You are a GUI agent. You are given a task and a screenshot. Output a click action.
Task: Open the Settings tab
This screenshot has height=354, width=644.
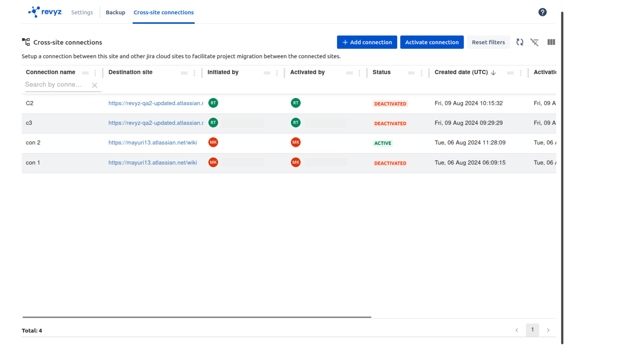[82, 12]
